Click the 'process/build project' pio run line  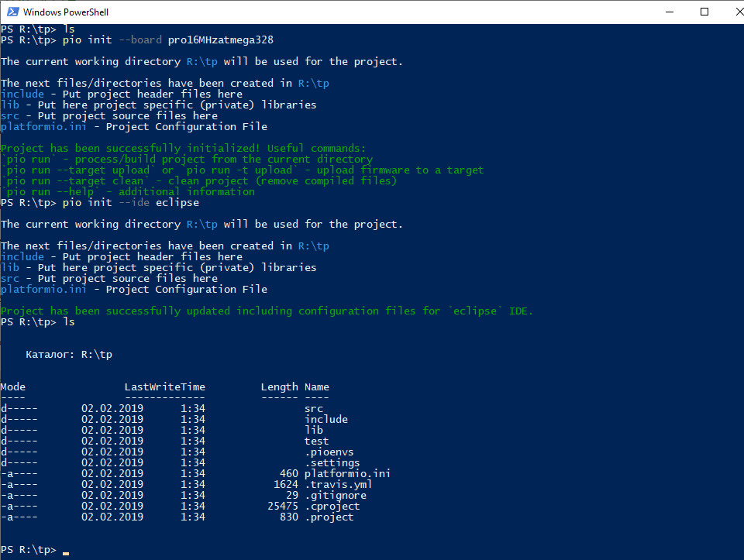pos(187,160)
